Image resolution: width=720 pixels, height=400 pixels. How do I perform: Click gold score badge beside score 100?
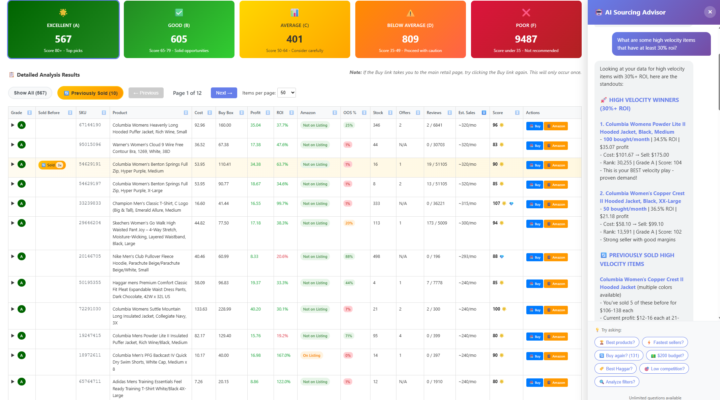(x=504, y=309)
